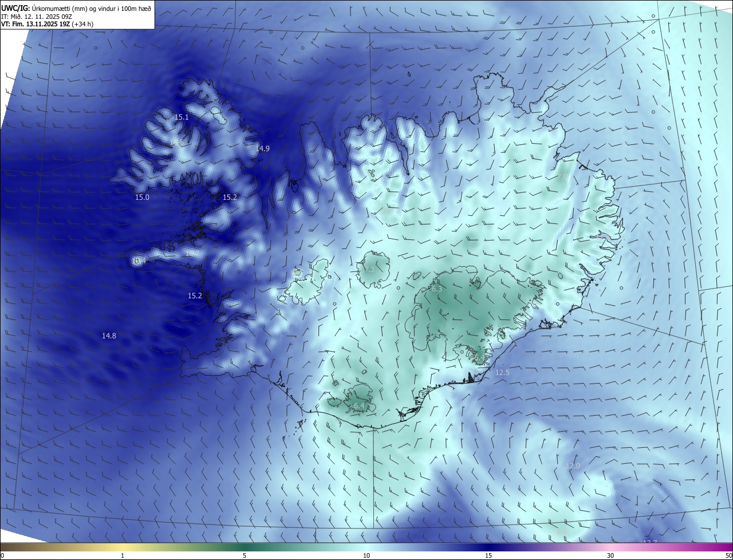The height and width of the screenshot is (560, 733).
Task: Click the 12.0 value over the ocean
Action: pos(573,466)
